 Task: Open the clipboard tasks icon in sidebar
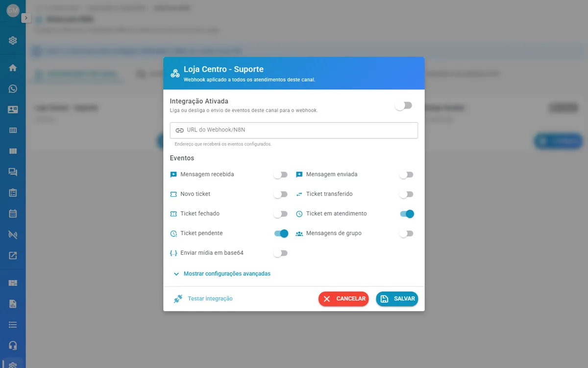click(13, 193)
